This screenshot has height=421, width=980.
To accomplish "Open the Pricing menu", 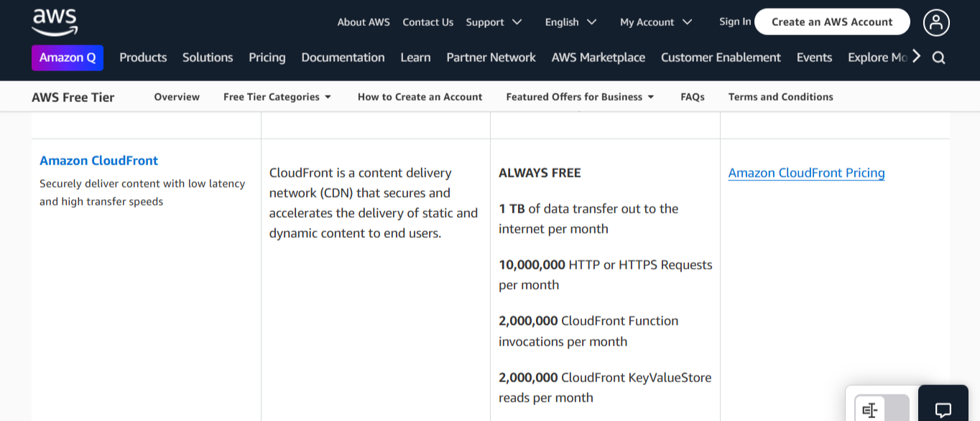I will pos(267,57).
